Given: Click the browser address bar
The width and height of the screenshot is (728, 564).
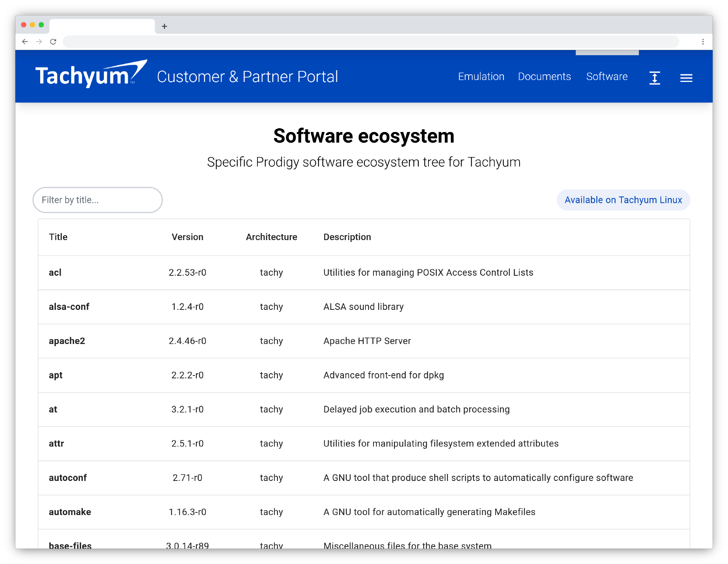Looking at the screenshot, I should (370, 42).
